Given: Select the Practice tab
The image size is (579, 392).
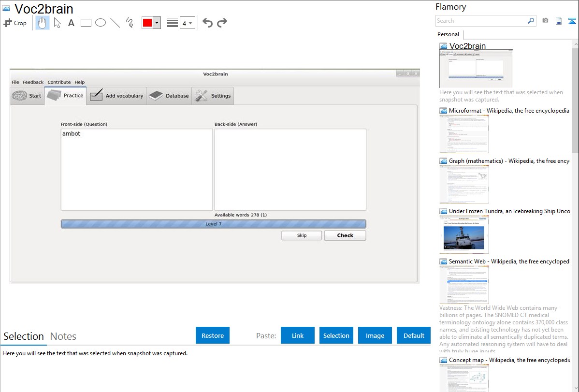Looking at the screenshot, I should [65, 96].
